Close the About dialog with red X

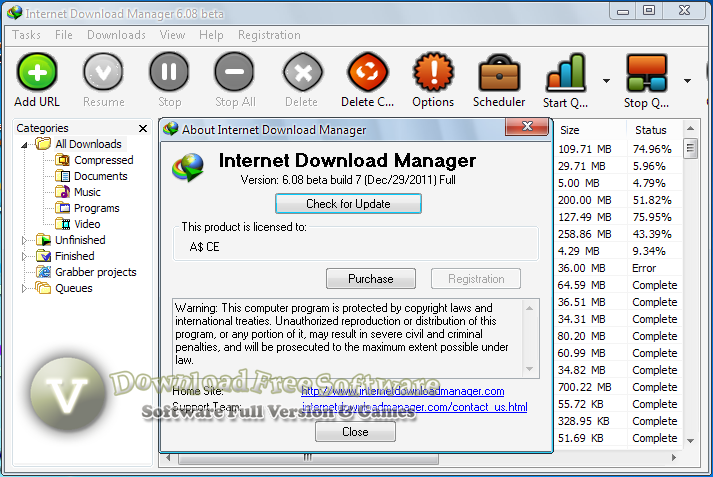point(527,126)
